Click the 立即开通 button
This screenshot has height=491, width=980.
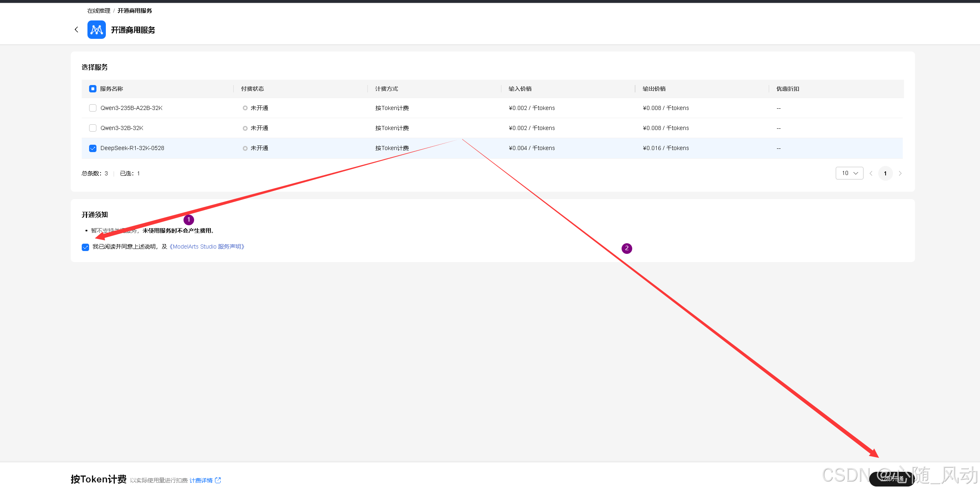pos(892,479)
